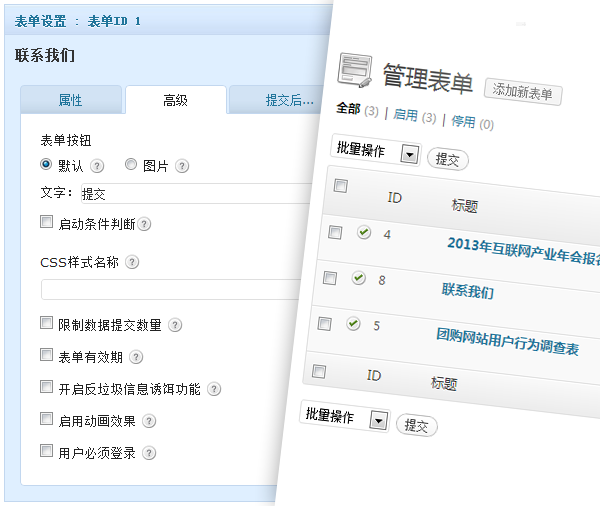
Task: Open the 联系我们 form link
Action: (x=467, y=292)
